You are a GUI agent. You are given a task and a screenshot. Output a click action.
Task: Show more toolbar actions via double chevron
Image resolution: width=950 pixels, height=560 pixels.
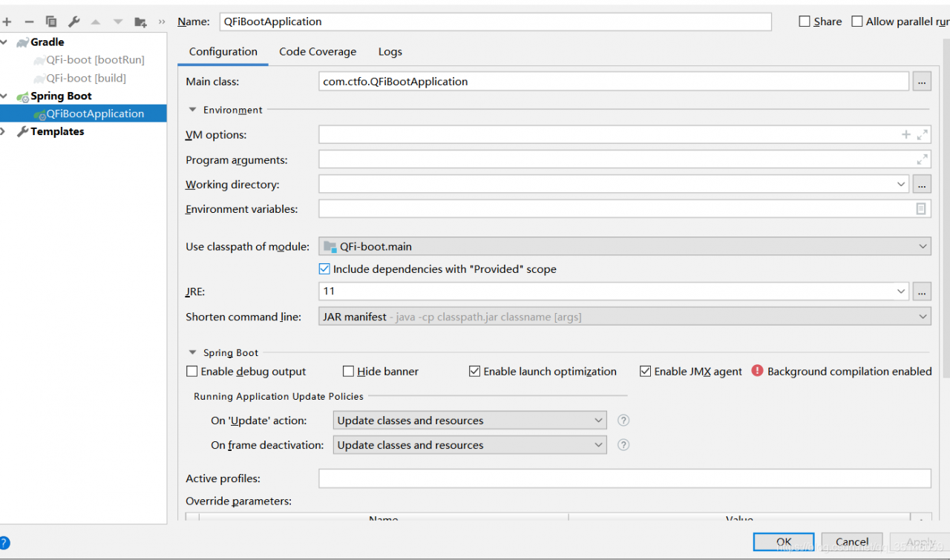click(x=162, y=22)
